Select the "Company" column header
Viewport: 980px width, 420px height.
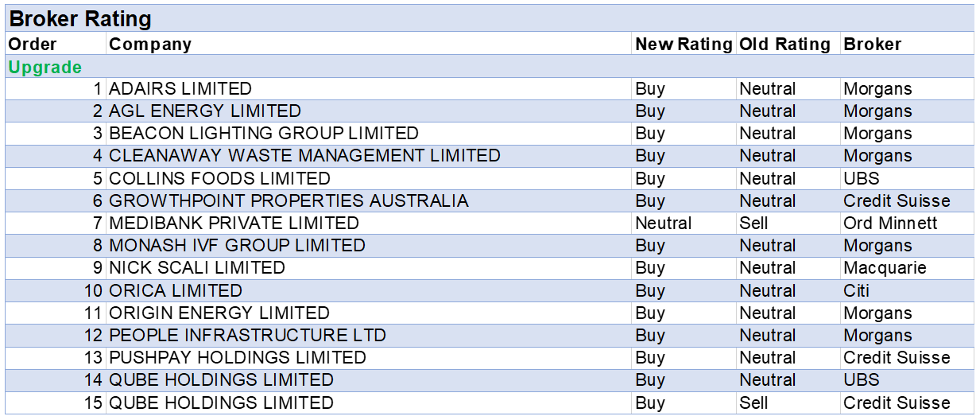point(150,45)
